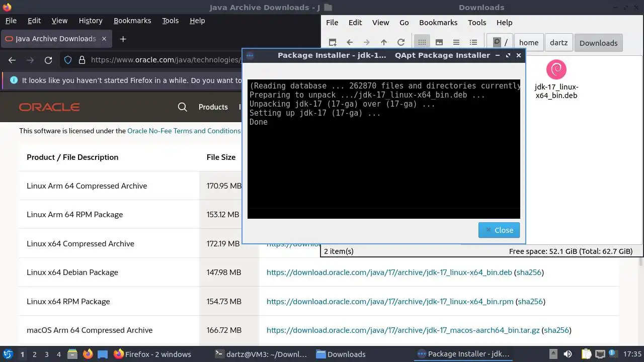The image size is (644, 362).
Task: Select 'Downloads' path bar button
Action: (598, 43)
